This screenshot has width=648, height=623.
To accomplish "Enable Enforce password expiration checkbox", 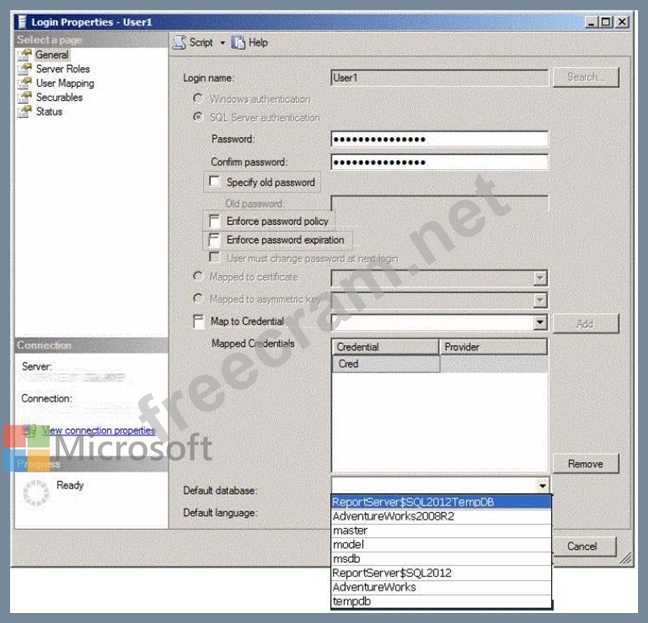I will pyautogui.click(x=214, y=239).
